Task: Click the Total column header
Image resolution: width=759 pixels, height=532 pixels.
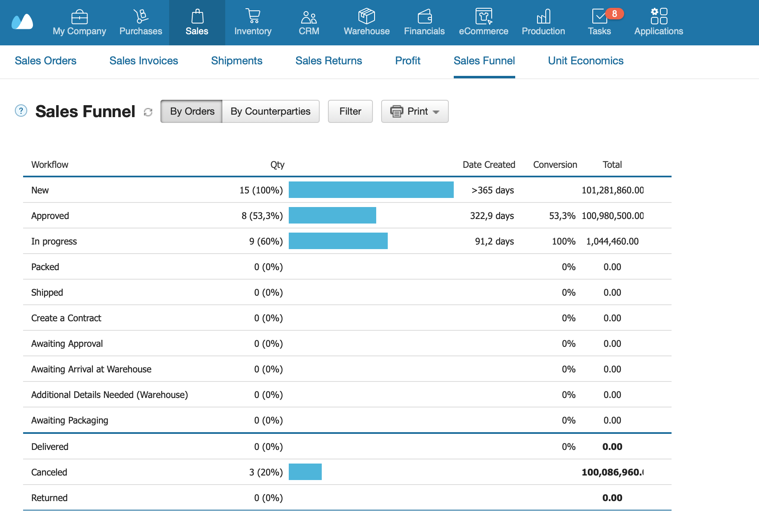Action: tap(612, 165)
